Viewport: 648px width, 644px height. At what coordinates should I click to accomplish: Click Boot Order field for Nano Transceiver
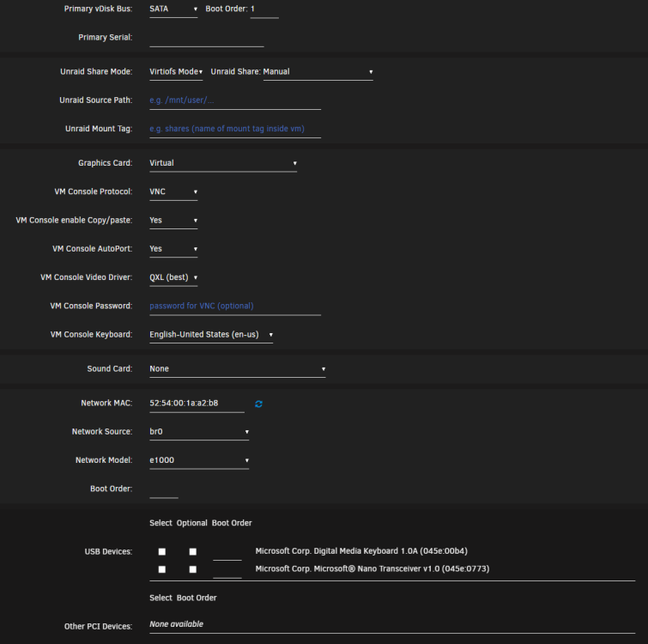pyautogui.click(x=227, y=571)
